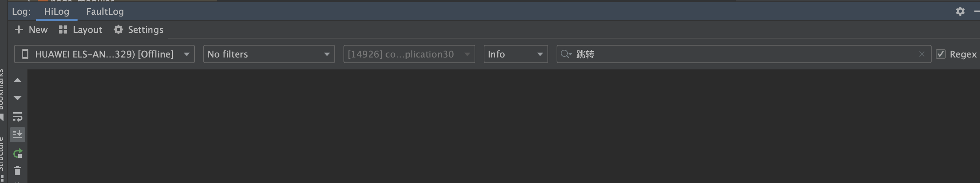Open the HUAWEI ELS-AN device dropdown

[x=104, y=54]
